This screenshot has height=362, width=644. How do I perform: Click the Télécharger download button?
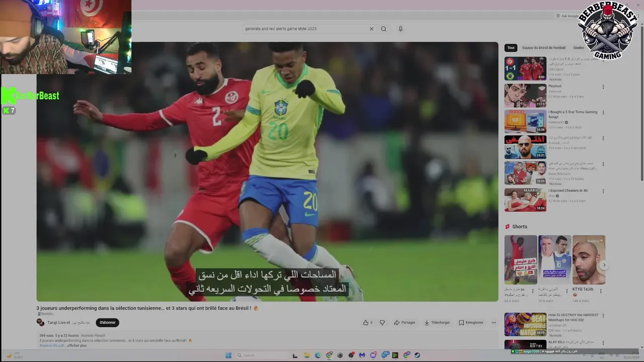click(437, 323)
